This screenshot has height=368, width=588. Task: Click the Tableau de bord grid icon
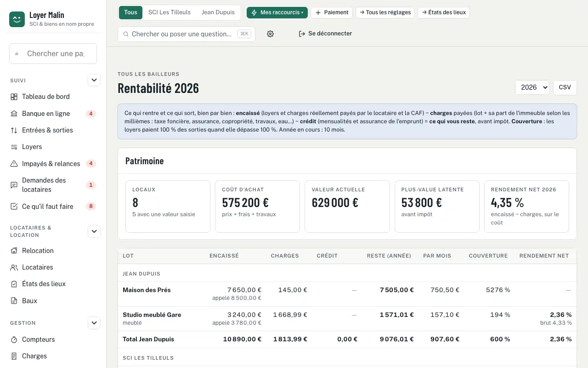tap(14, 97)
